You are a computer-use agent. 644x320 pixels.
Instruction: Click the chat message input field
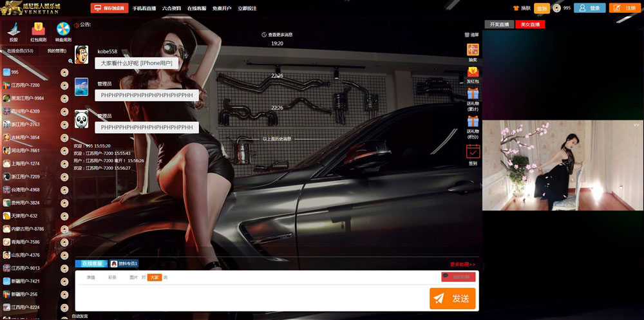pyautogui.click(x=251, y=297)
